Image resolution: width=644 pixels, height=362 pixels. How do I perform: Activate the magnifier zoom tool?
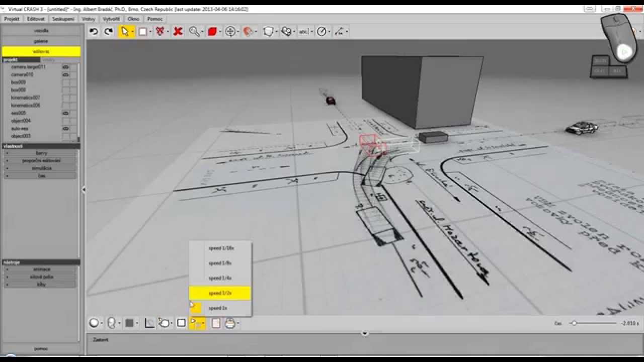194,32
